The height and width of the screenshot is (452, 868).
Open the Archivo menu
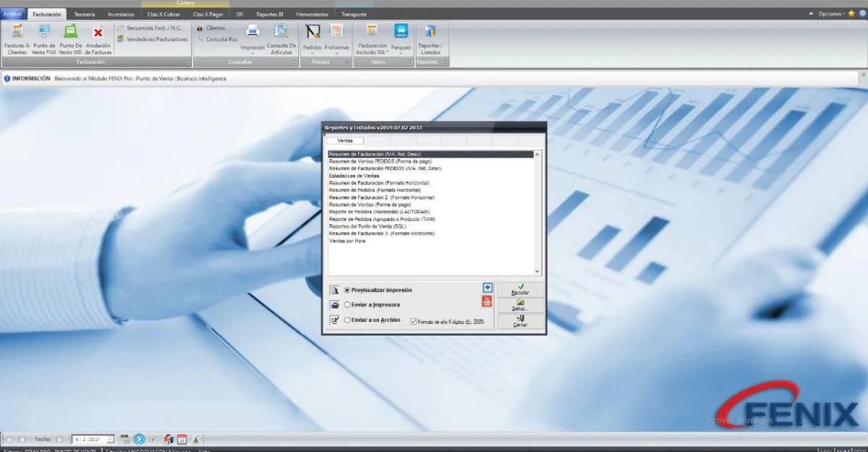coord(13,14)
